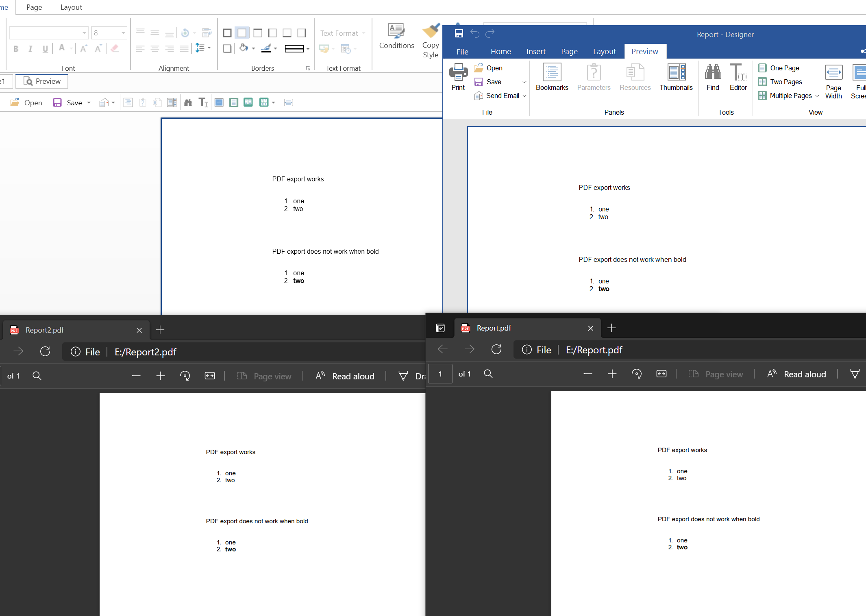This screenshot has height=616, width=866.
Task: Show the Thumbnails panel
Action: (x=676, y=77)
